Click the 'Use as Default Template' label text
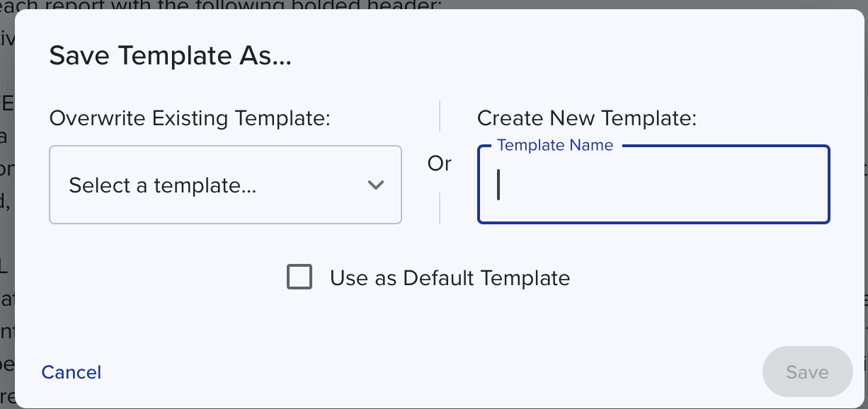The width and height of the screenshot is (868, 409). coord(450,278)
